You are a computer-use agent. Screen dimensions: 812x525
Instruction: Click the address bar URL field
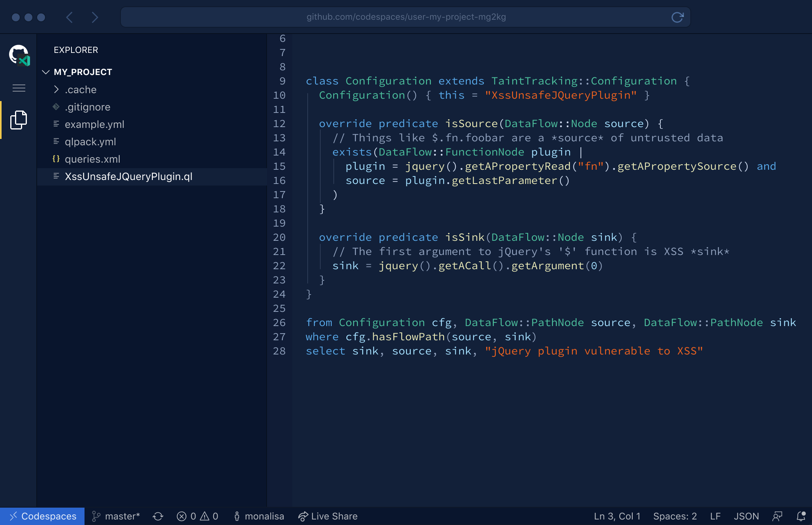click(x=406, y=17)
